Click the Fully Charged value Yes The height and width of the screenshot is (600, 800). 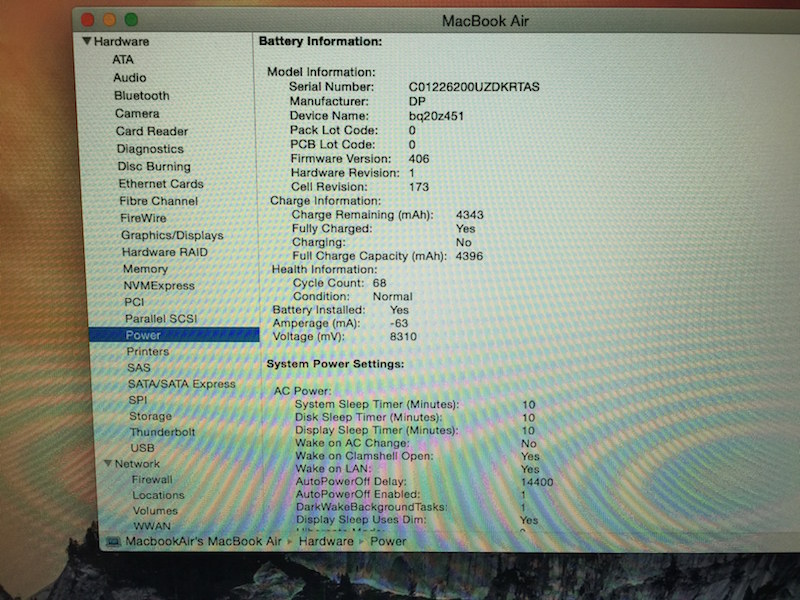(465, 229)
